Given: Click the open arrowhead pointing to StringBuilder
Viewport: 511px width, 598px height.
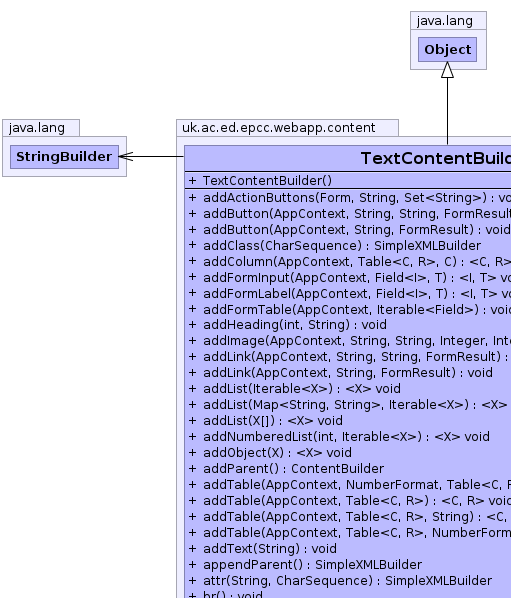Looking at the screenshot, I should click(126, 156).
